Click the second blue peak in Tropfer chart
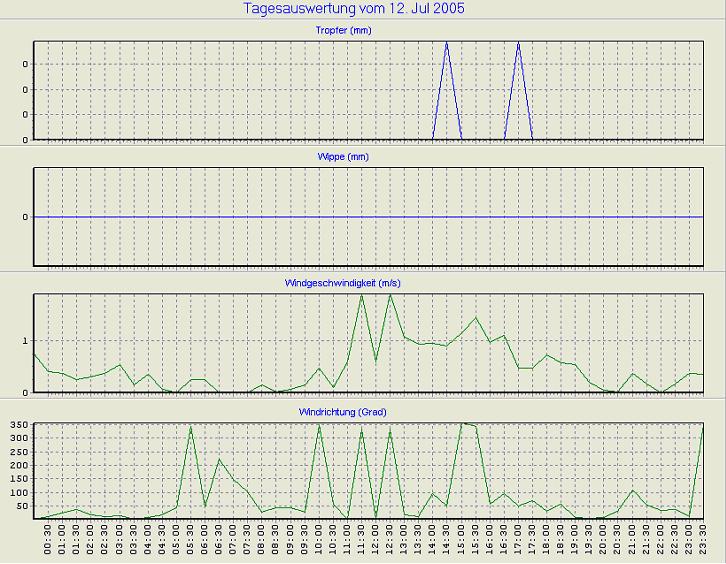726x564 pixels. [518, 45]
